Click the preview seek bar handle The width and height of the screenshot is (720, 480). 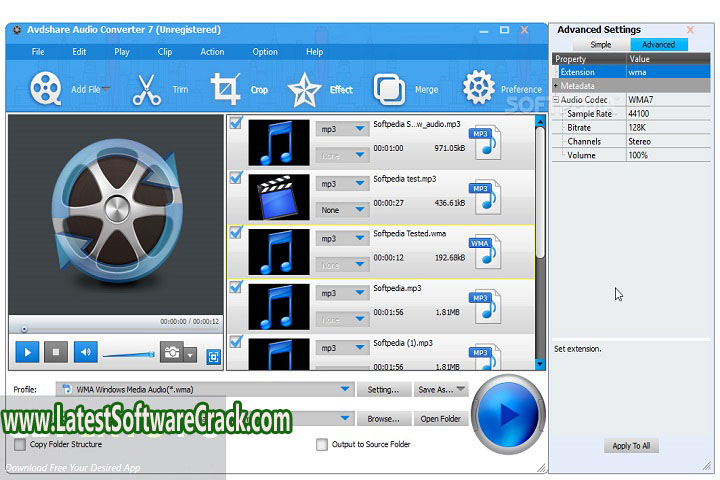point(24,329)
